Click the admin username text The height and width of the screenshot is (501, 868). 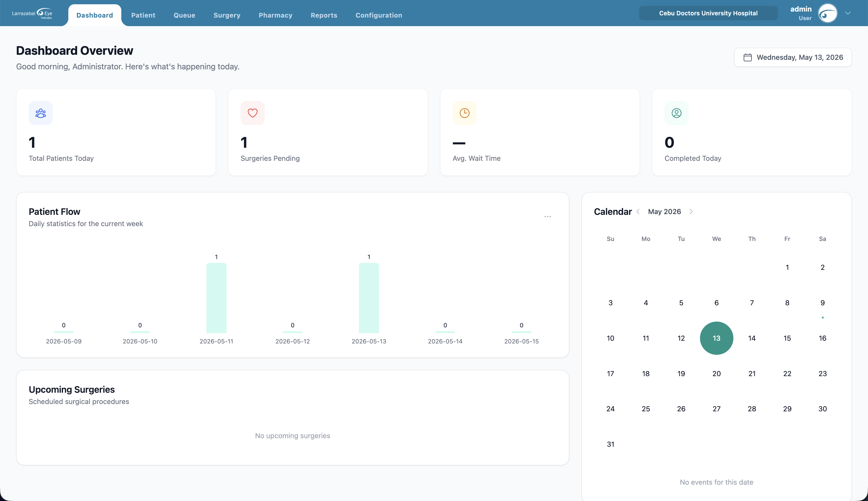(x=801, y=9)
